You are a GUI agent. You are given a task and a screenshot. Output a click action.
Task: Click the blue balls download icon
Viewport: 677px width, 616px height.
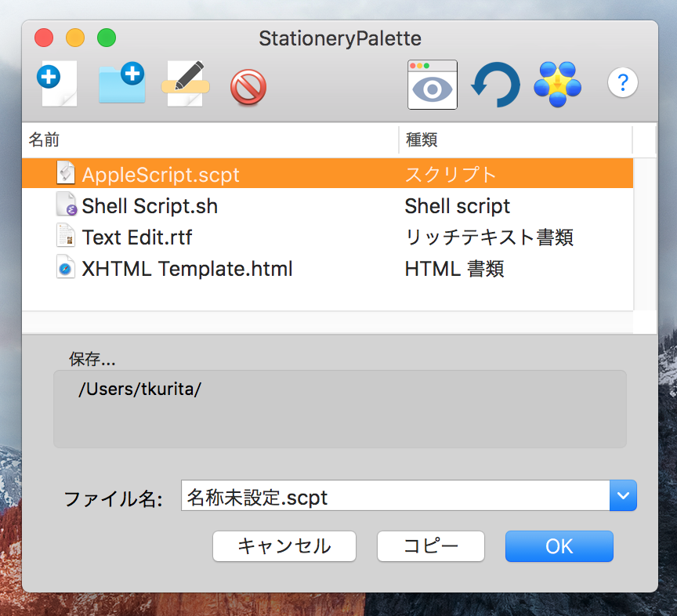click(557, 84)
